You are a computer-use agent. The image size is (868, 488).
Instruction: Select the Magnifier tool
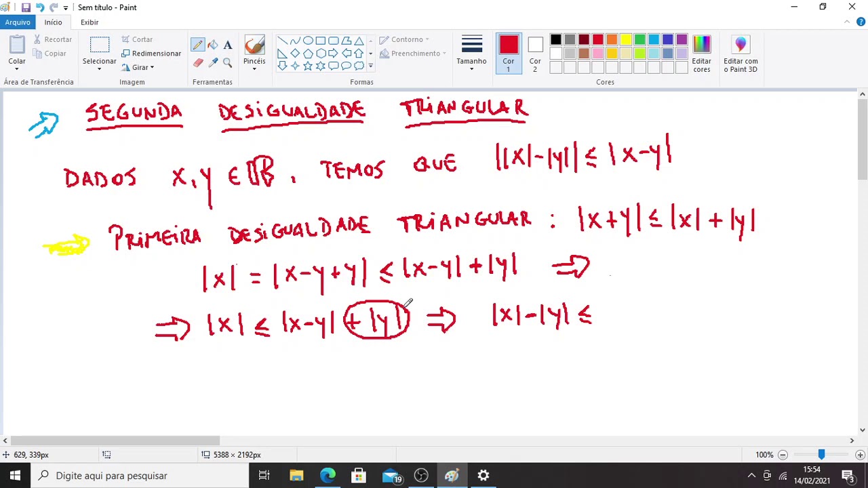pyautogui.click(x=228, y=63)
